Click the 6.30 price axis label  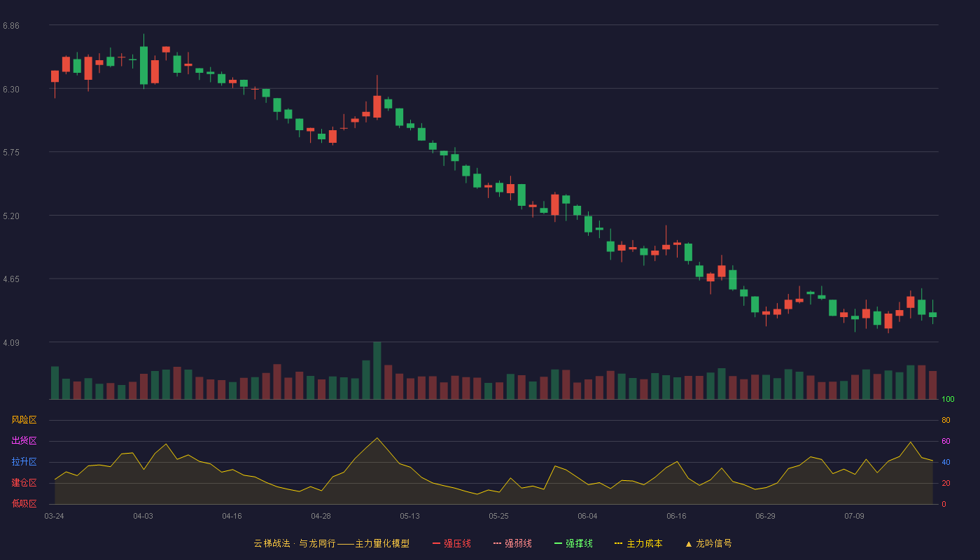(x=11, y=90)
